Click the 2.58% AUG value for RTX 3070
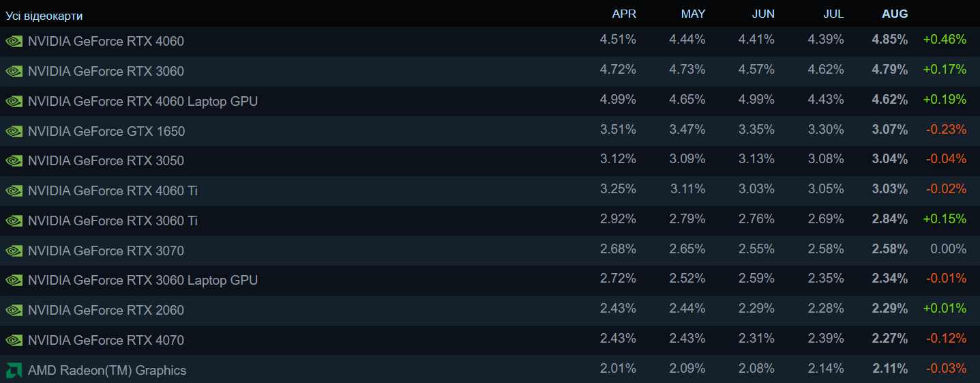 click(x=890, y=249)
